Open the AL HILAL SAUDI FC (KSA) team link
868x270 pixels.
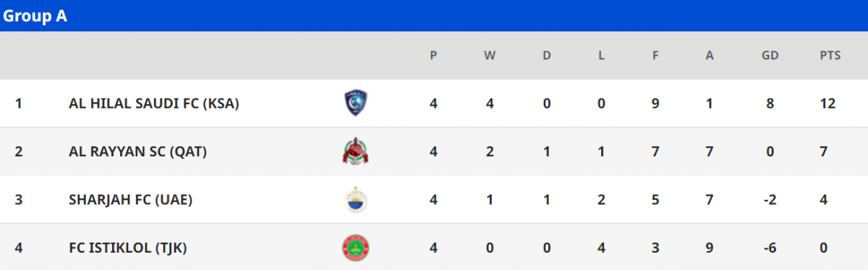154,104
